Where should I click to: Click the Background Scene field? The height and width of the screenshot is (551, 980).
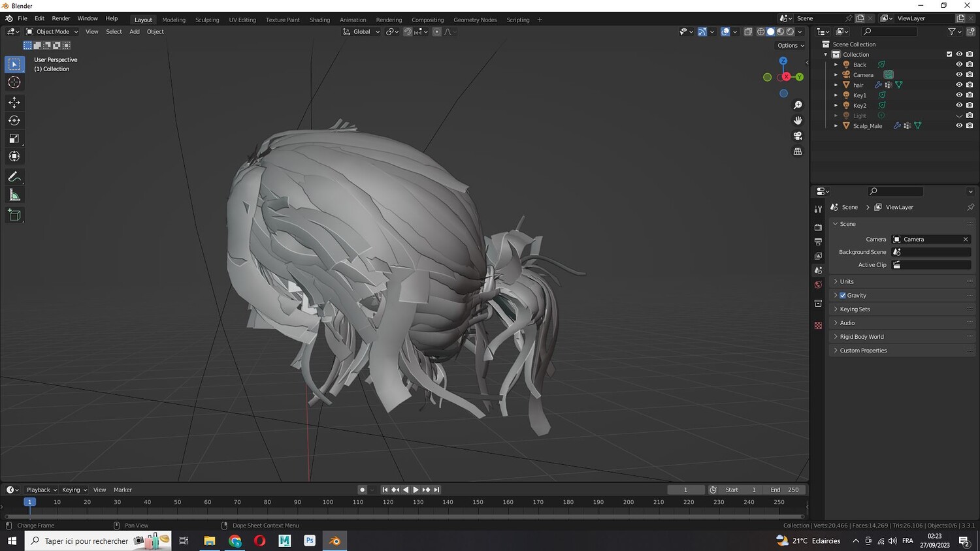[x=932, y=252]
